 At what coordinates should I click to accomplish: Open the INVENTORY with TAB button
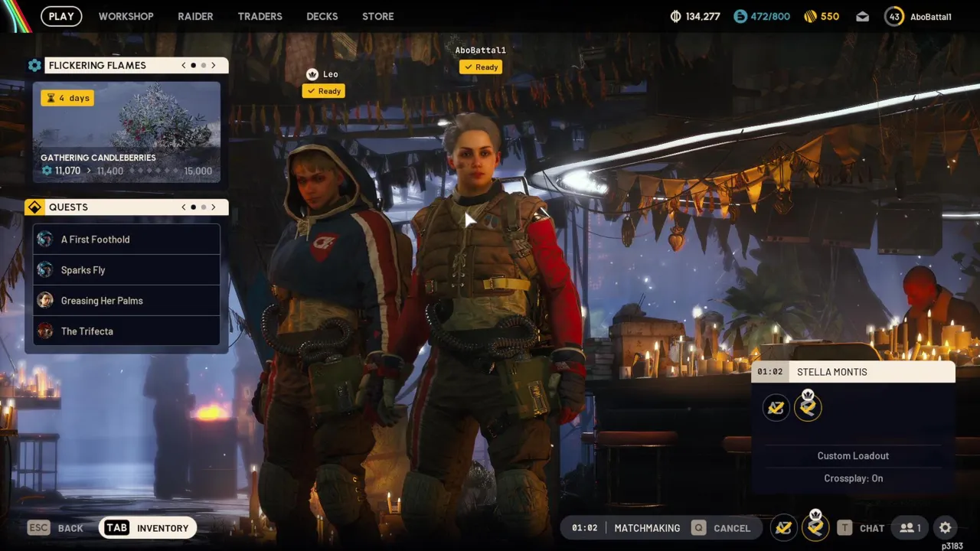148,528
